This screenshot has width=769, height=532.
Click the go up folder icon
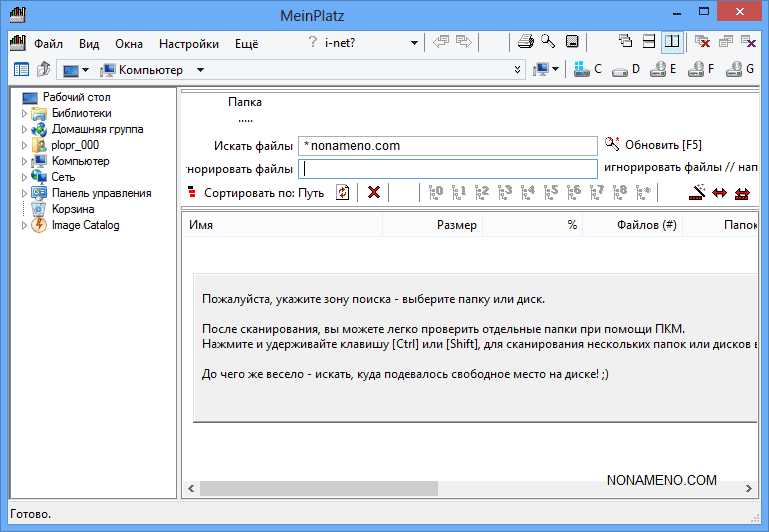pos(43,69)
